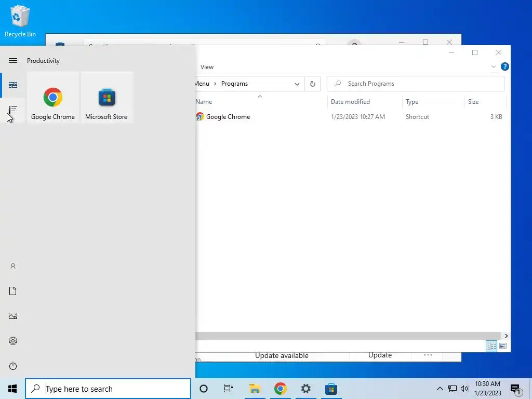Click the 1/23/2023 10:27 AM date cell
This screenshot has width=532, height=399.
358,117
